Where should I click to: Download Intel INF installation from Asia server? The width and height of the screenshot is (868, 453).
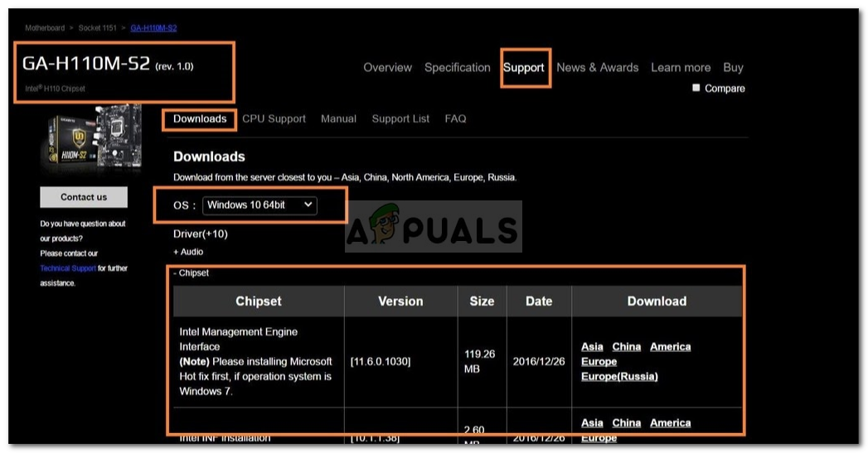pyautogui.click(x=592, y=423)
